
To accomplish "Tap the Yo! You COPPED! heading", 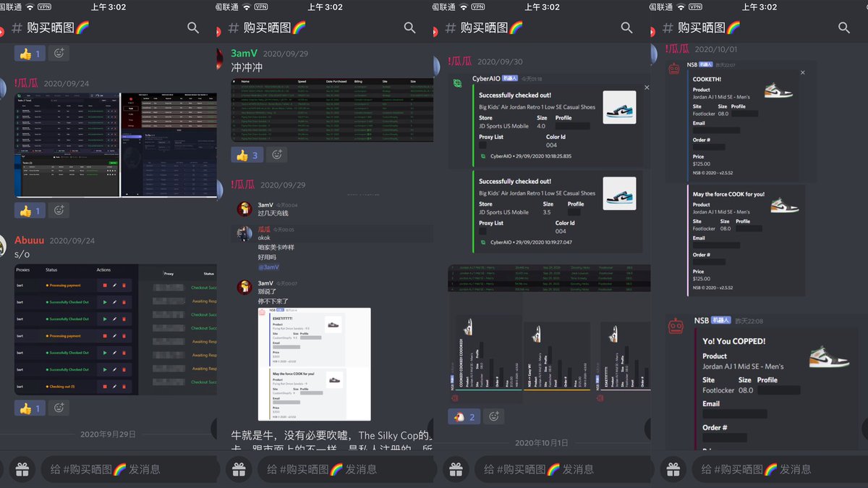I will point(733,341).
